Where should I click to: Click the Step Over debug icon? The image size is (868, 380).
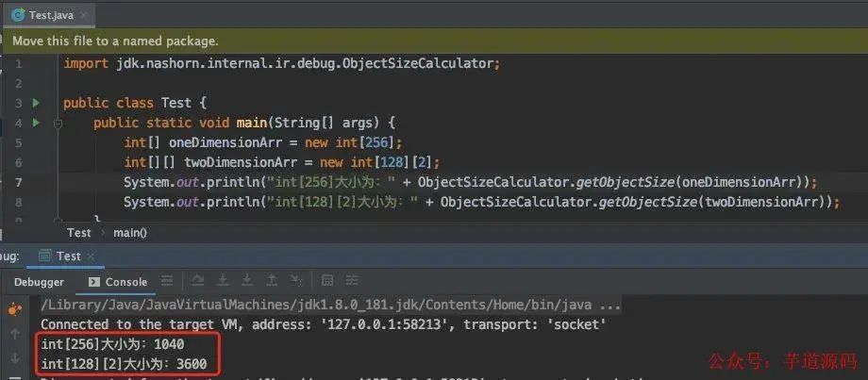click(x=197, y=281)
